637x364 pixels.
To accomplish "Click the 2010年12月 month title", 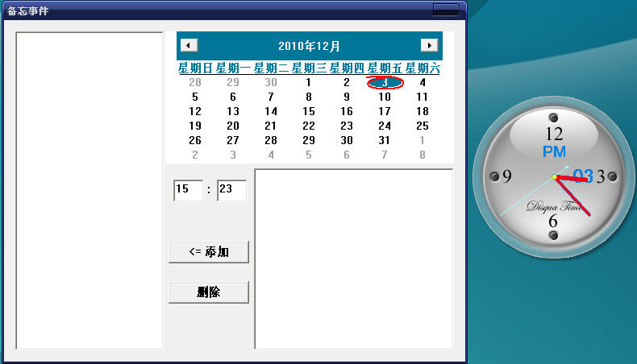I will (x=309, y=46).
